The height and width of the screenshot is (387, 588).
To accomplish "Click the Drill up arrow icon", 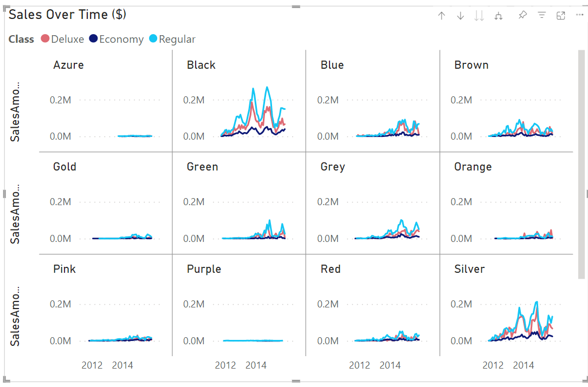I will 441,16.
